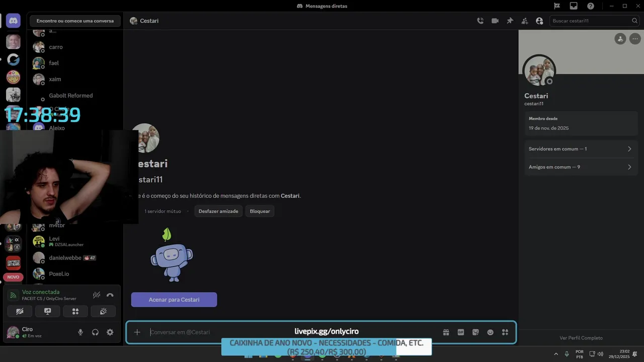
Task: Open the Levi direct message
Action: pyautogui.click(x=75, y=241)
